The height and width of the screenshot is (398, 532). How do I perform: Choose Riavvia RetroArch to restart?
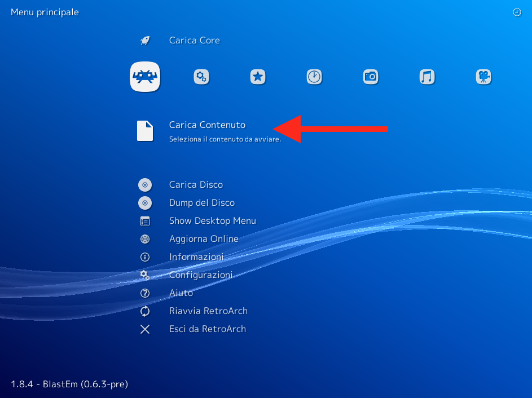click(x=208, y=311)
